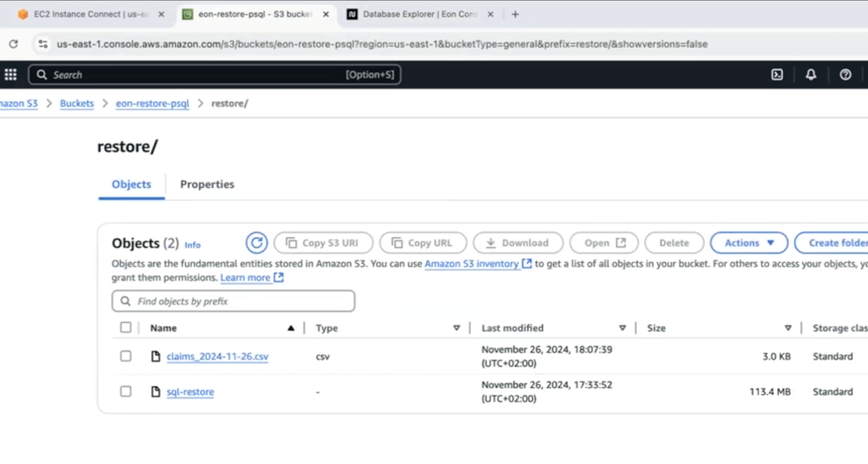868x464 pixels.
Task: Click the file icon beside sql-restore
Action: tap(156, 391)
